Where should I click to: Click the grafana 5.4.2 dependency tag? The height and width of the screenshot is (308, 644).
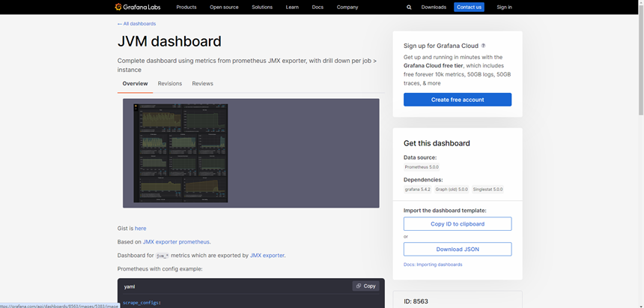pos(417,190)
